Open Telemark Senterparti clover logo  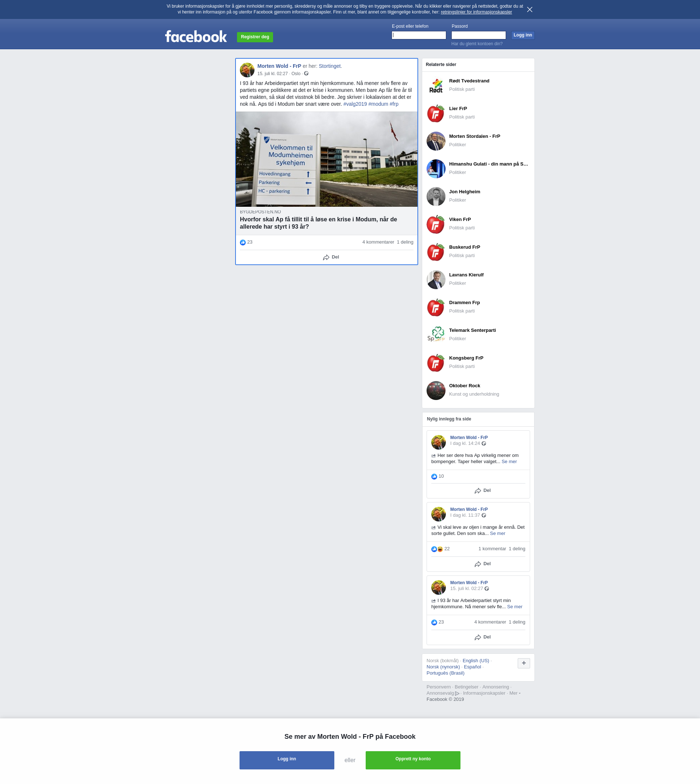(x=436, y=335)
